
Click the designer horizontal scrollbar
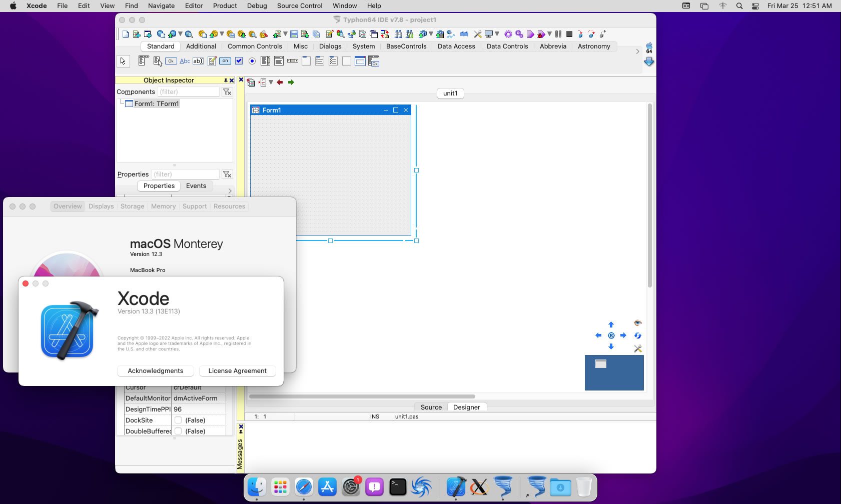pos(362,396)
